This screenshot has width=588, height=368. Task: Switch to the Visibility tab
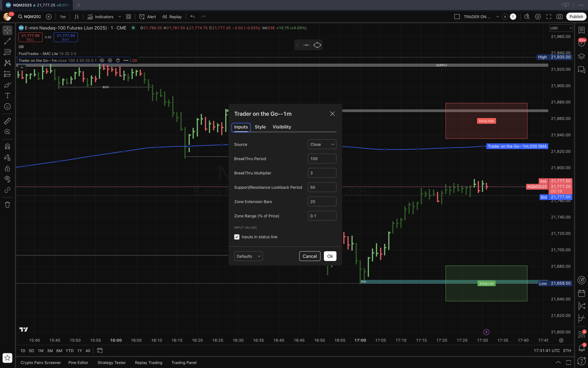282,127
